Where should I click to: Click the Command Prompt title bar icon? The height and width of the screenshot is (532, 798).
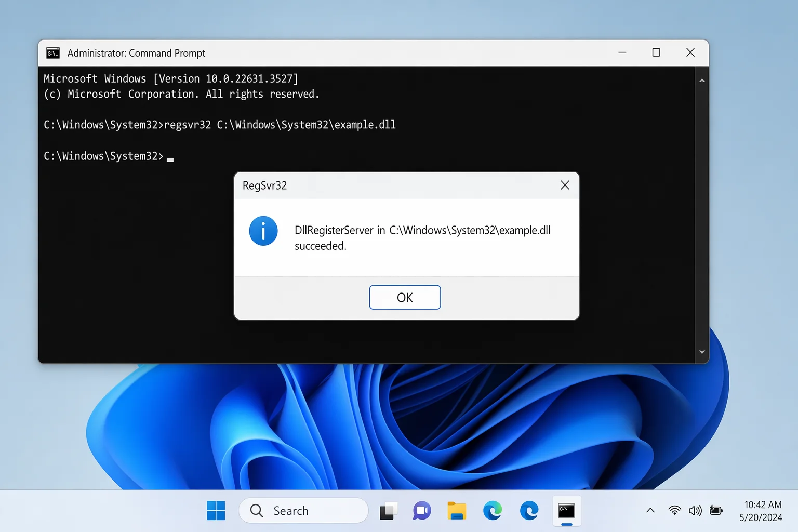pos(53,53)
